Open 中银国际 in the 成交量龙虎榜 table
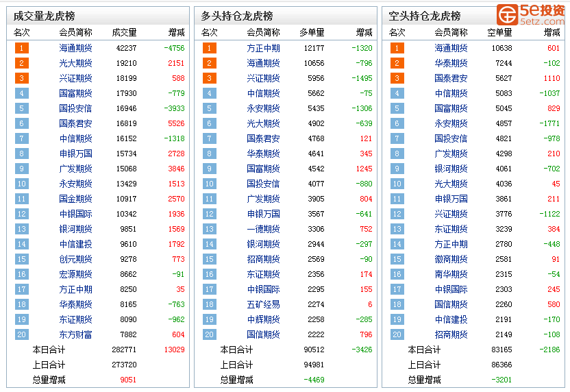 click(x=75, y=215)
